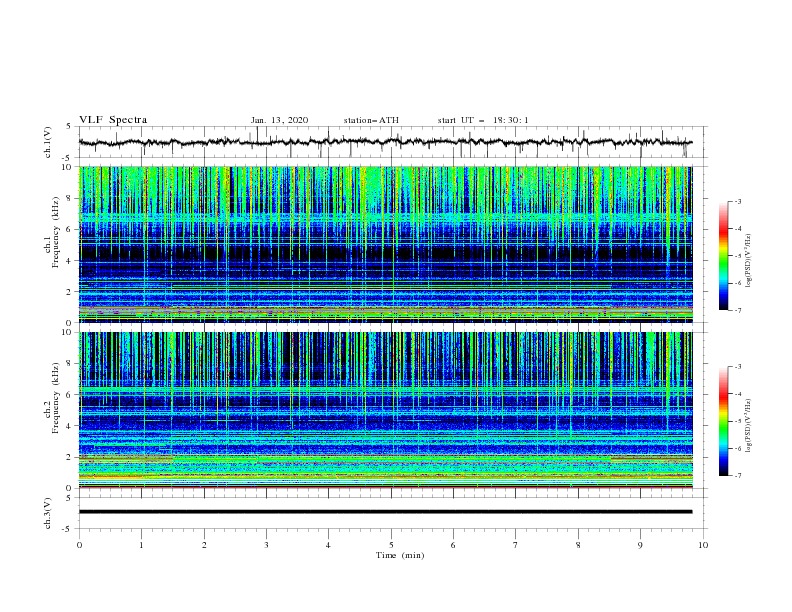
Task: Click the log(PSD) label beside ch.1 color bar
Action: pyautogui.click(x=749, y=261)
